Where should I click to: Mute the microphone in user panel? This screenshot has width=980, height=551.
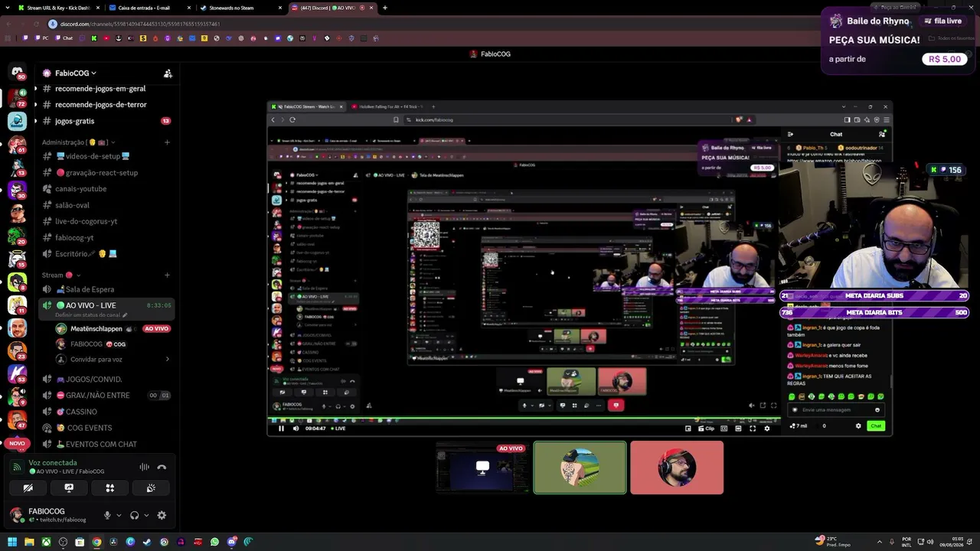tap(107, 515)
